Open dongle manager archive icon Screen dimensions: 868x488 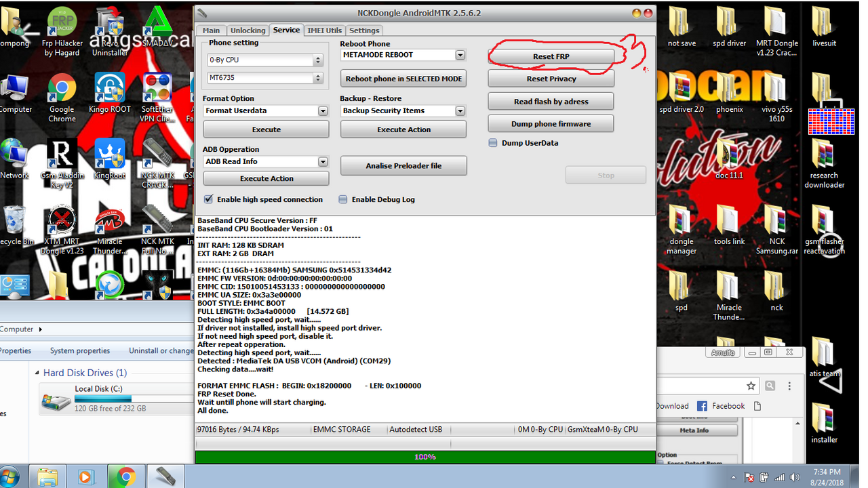click(682, 230)
